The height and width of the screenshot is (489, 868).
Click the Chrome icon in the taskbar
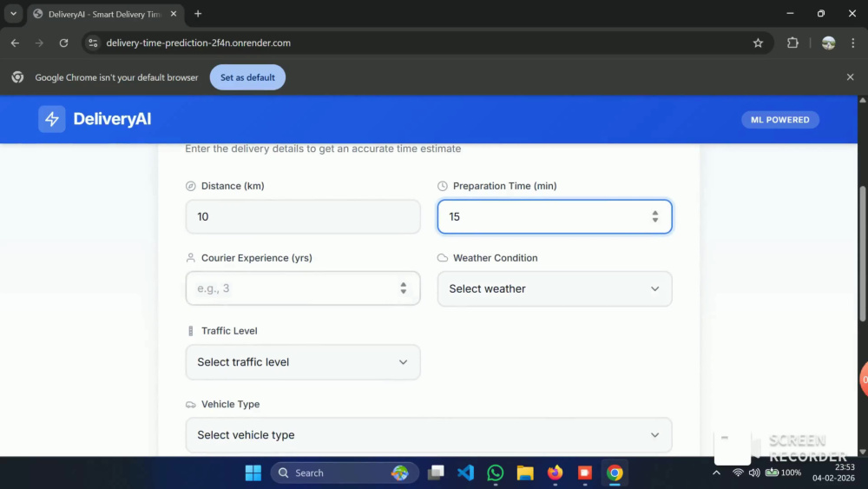coord(615,473)
